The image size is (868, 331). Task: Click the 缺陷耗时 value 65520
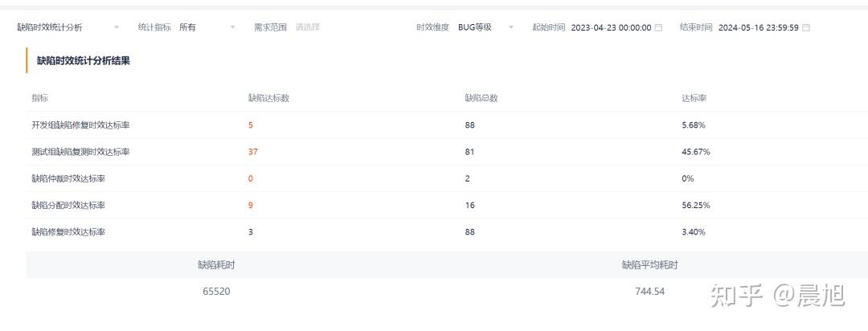pyautogui.click(x=216, y=291)
